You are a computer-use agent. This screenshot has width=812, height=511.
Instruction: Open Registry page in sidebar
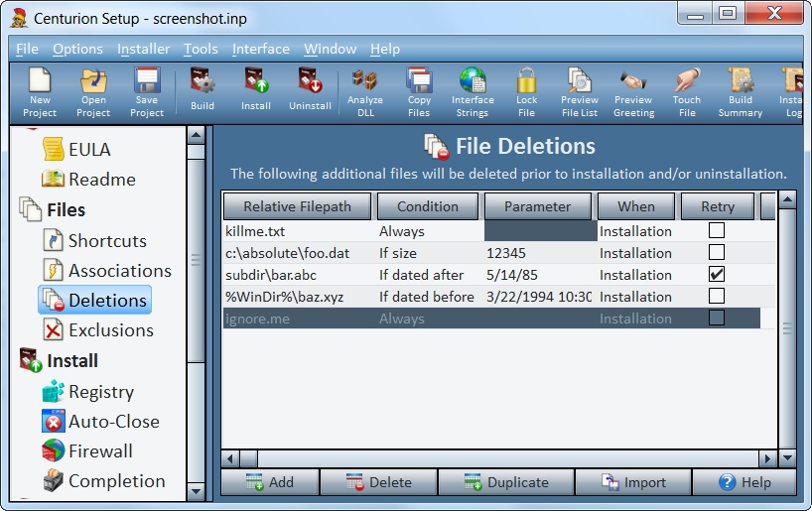tap(88, 391)
